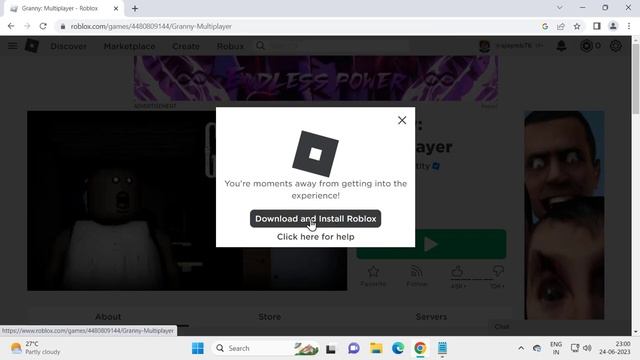Image resolution: width=640 pixels, height=360 pixels.
Task: Favorite the game with star icon
Action: (x=373, y=276)
